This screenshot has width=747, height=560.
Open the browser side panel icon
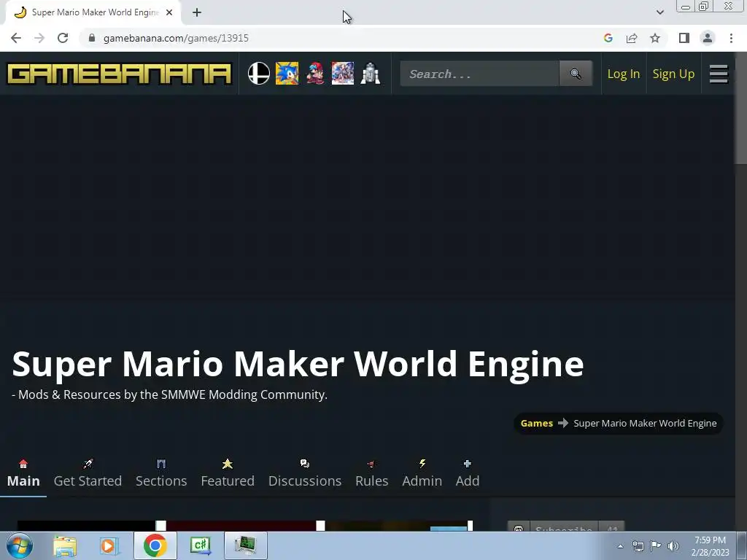click(684, 38)
